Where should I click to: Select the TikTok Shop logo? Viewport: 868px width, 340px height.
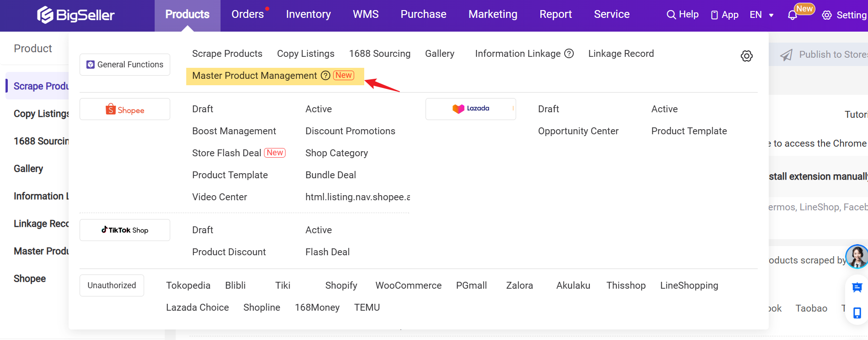point(125,230)
